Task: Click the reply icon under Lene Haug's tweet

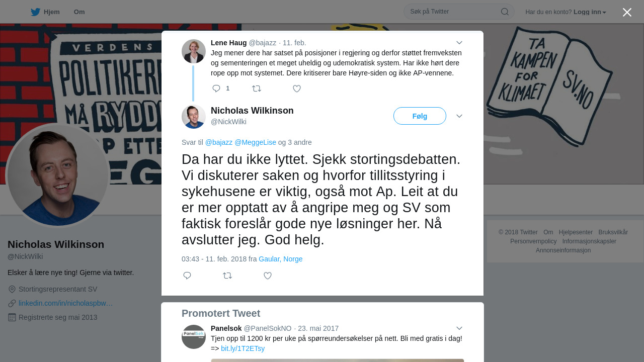Action: [216, 88]
